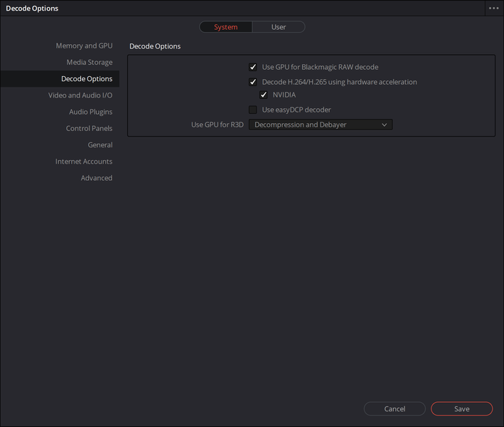Click the dropdown arrow beside Decompression and Debayer
This screenshot has height=427, width=504.
pyautogui.click(x=385, y=125)
